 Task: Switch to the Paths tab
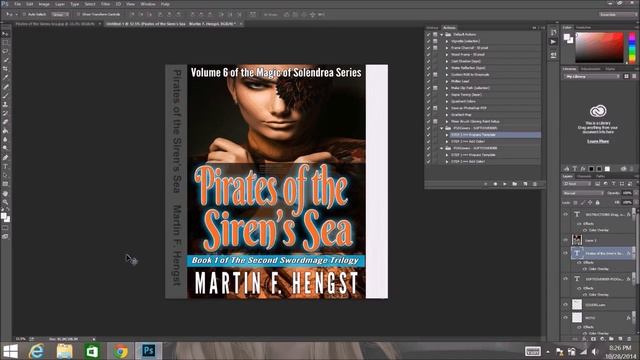[x=600, y=176]
